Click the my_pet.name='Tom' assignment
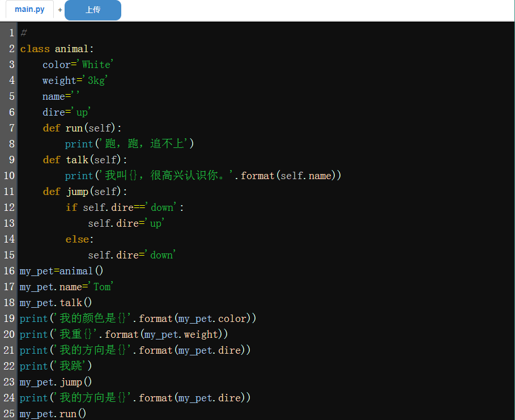This screenshot has width=515, height=420. coord(66,287)
